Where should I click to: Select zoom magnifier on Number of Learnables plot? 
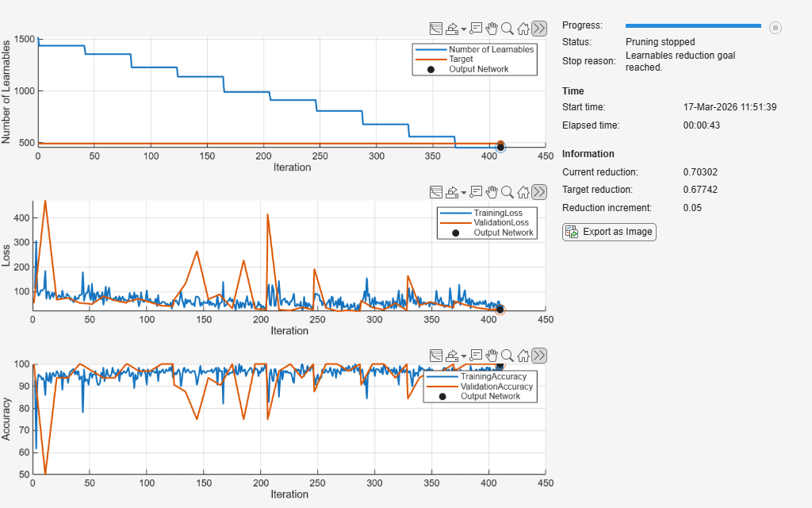[507, 29]
